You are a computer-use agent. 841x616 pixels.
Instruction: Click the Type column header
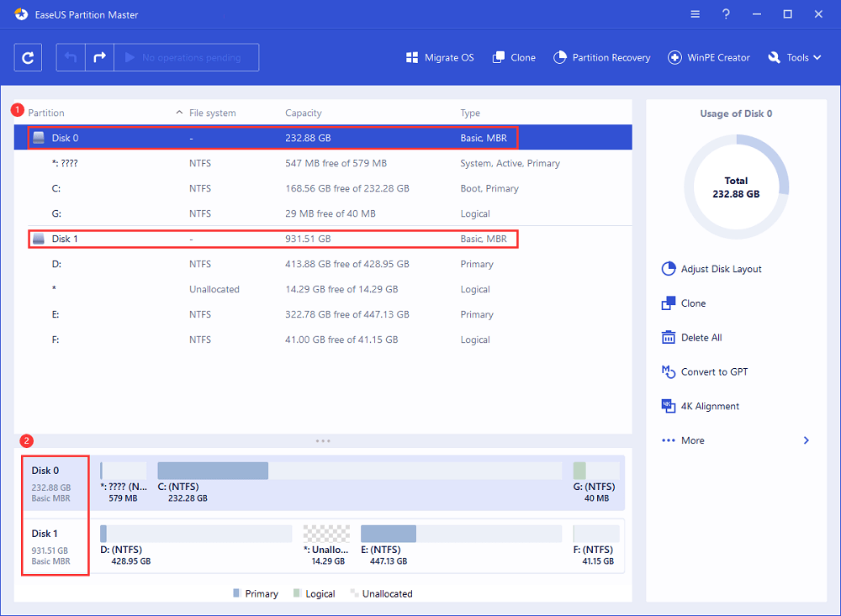[470, 113]
